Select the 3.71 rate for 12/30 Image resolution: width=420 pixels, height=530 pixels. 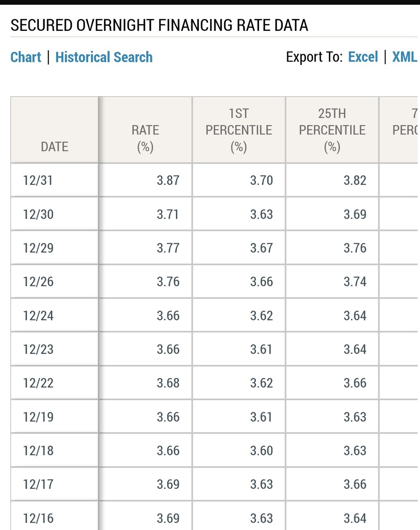click(x=168, y=214)
